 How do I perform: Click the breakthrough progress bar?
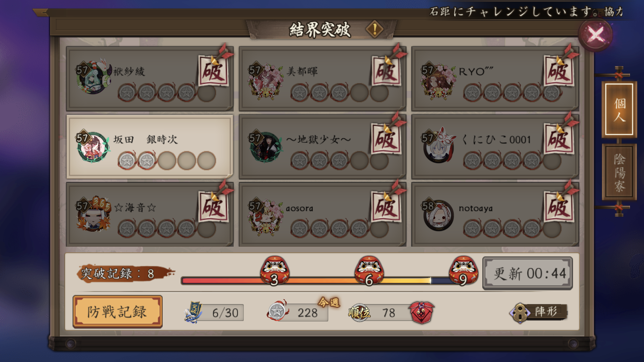pos(322,280)
